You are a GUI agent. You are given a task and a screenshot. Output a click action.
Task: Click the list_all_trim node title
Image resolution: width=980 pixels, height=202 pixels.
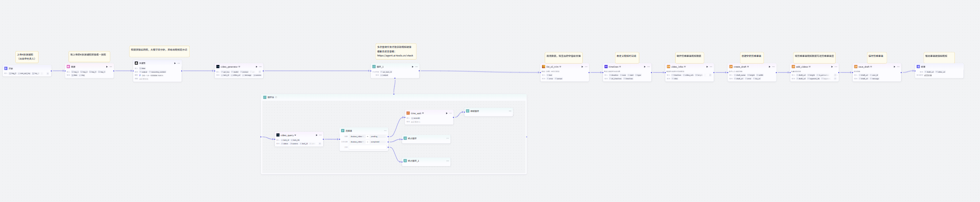pos(552,67)
